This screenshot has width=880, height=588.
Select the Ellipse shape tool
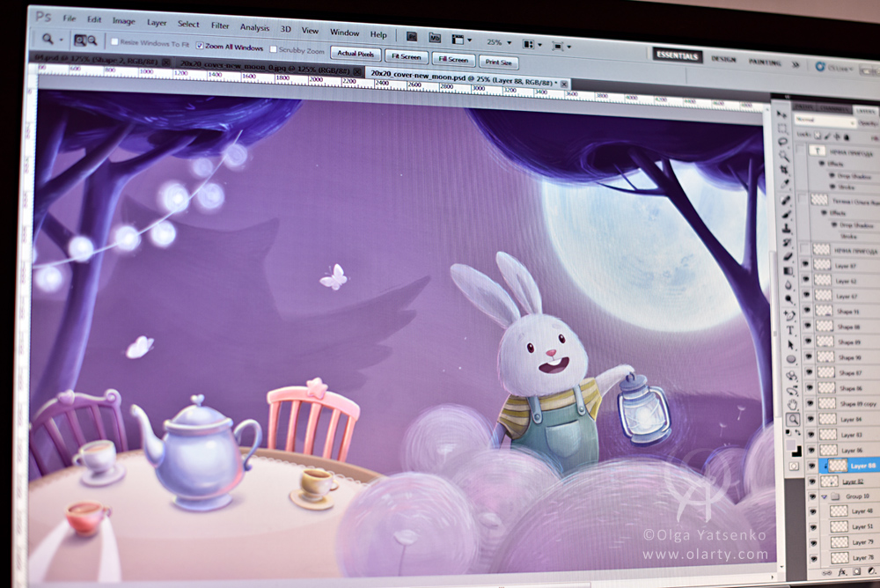point(791,359)
